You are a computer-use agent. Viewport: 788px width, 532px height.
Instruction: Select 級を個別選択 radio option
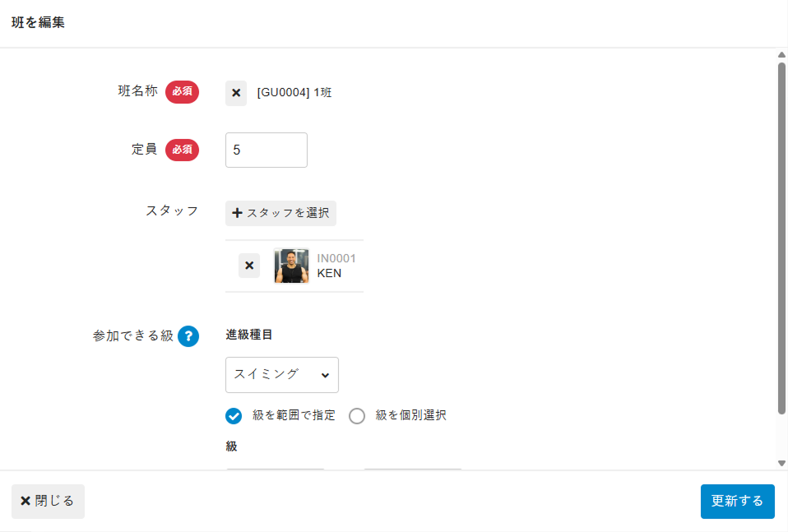click(x=357, y=415)
